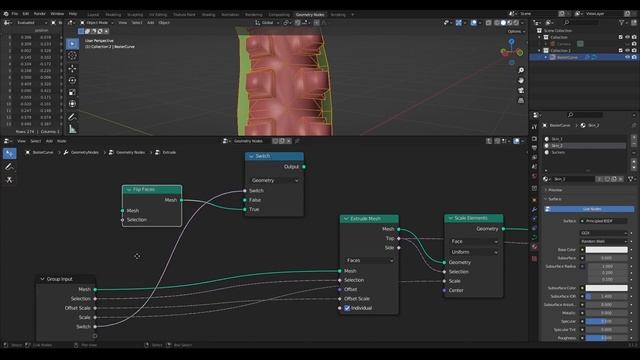Select the node editor Select tool

tap(9, 153)
